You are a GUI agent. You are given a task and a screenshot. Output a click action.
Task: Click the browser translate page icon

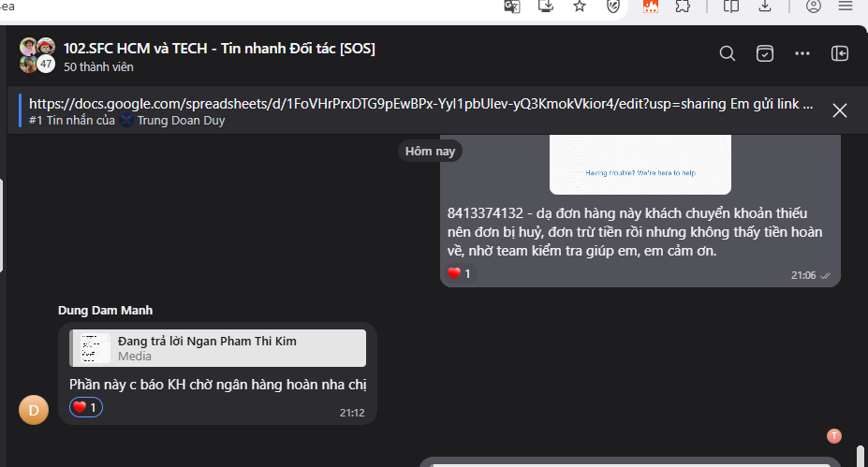[512, 7]
